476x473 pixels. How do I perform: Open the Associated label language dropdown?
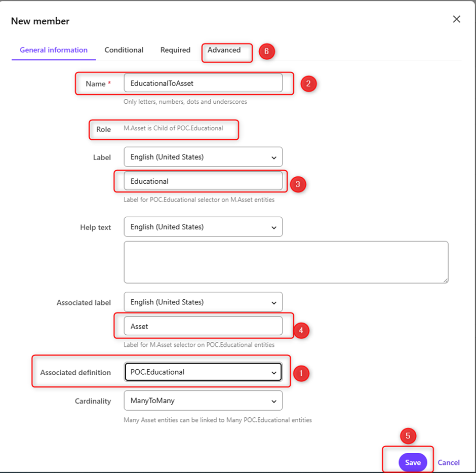[x=203, y=302]
